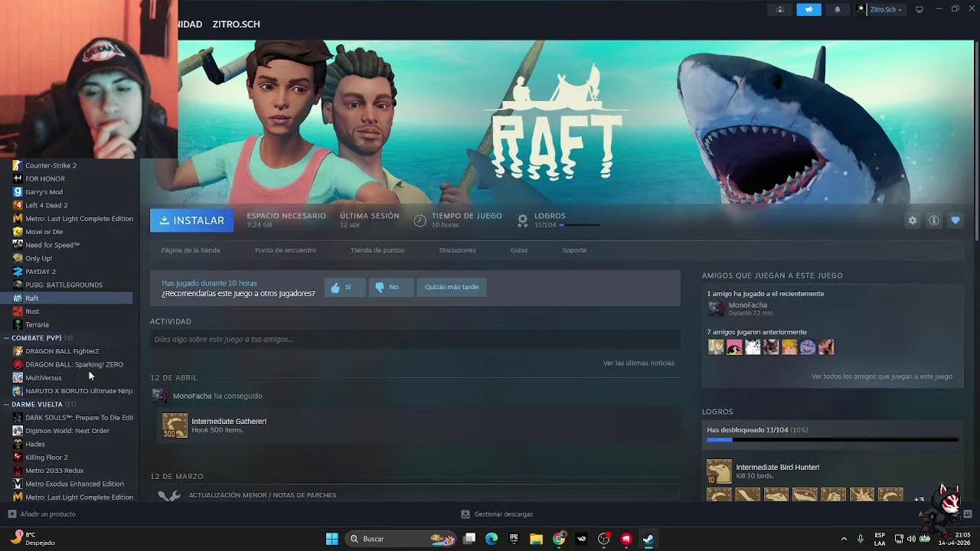The width and height of the screenshot is (980, 551).
Task: Open Ver las últimas noticias link
Action: pos(639,363)
